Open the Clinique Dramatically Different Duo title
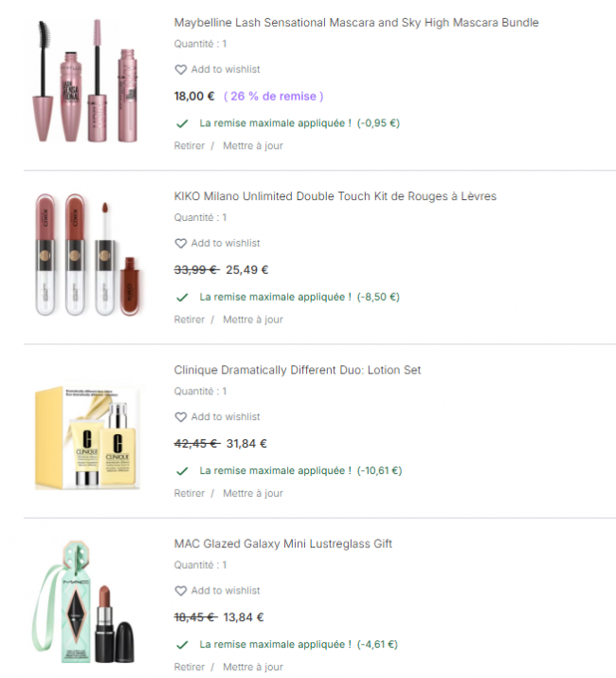The height and width of the screenshot is (678, 616). 298,370
